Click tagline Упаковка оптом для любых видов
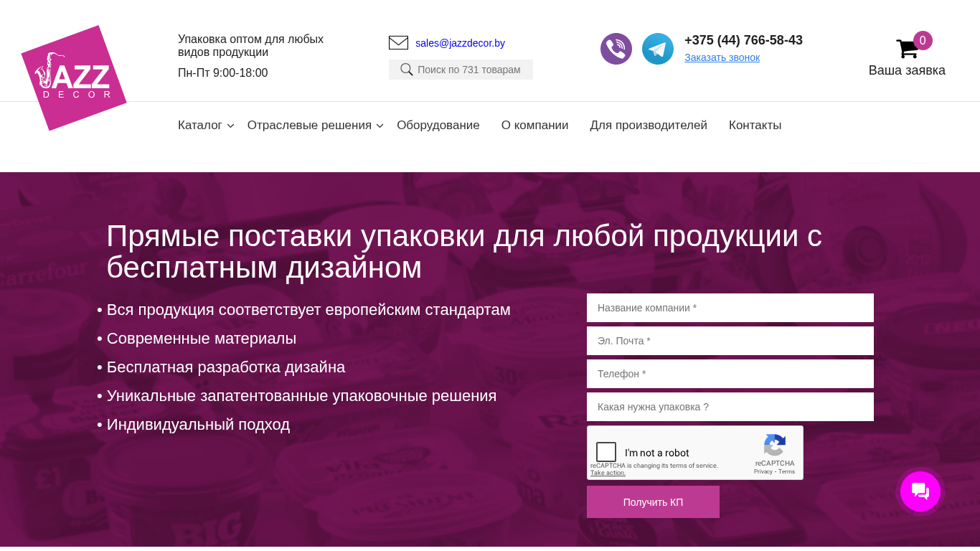 pyautogui.click(x=251, y=46)
